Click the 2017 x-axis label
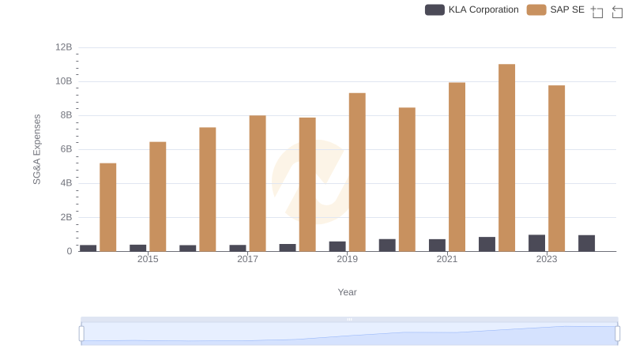Screen dimensions: 632x364 [247, 259]
